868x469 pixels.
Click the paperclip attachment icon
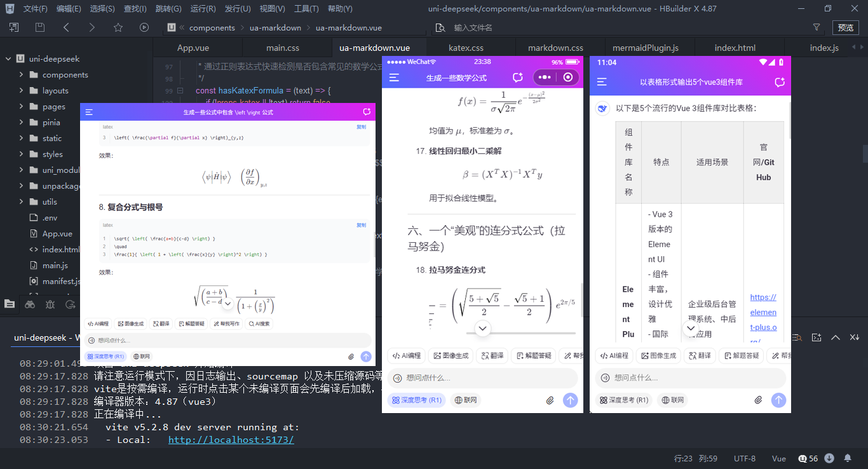(350, 356)
